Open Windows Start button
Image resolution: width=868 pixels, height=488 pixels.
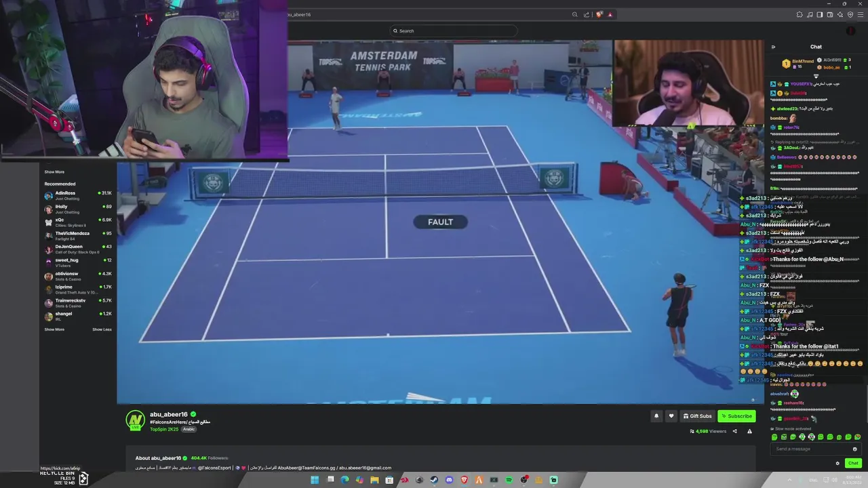pos(315,480)
